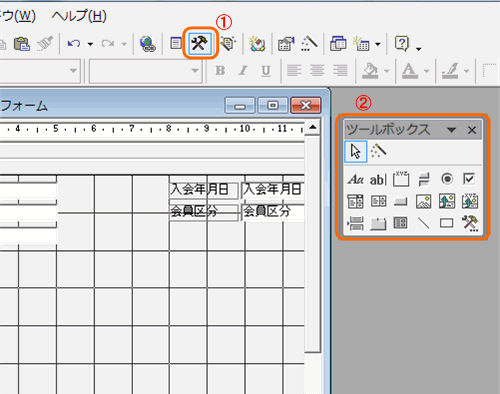Viewport: 500px width, 394px height.
Task: Select the Bound Object Frame tool
Action: 470,201
